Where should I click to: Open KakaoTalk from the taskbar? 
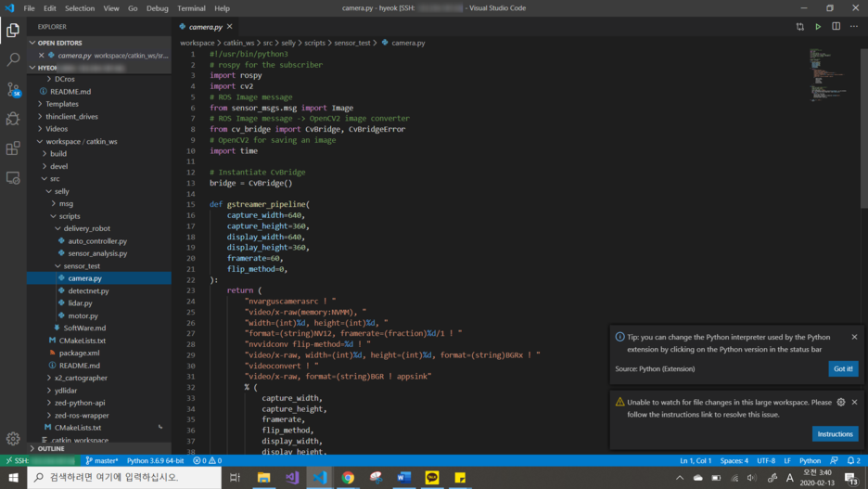[432, 477]
